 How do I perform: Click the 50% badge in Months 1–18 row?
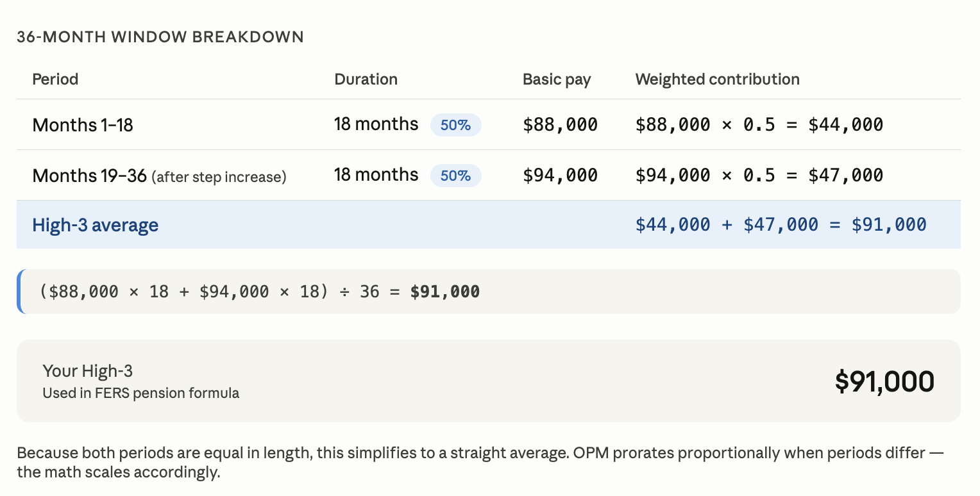(x=455, y=125)
